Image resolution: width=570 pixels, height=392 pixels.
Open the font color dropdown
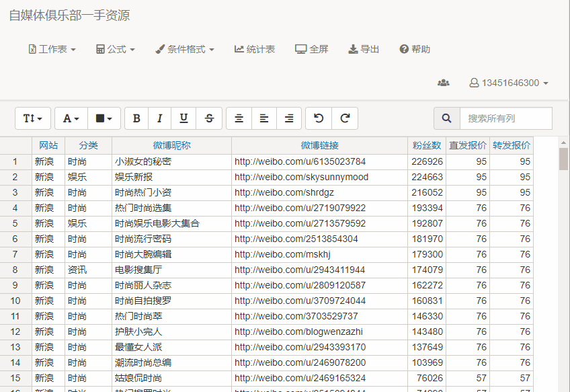[x=71, y=118]
